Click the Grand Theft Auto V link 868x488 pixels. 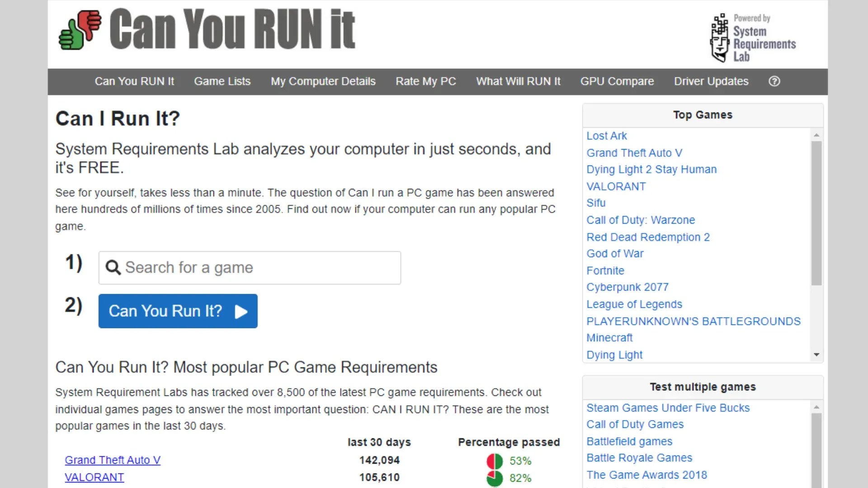tap(113, 460)
